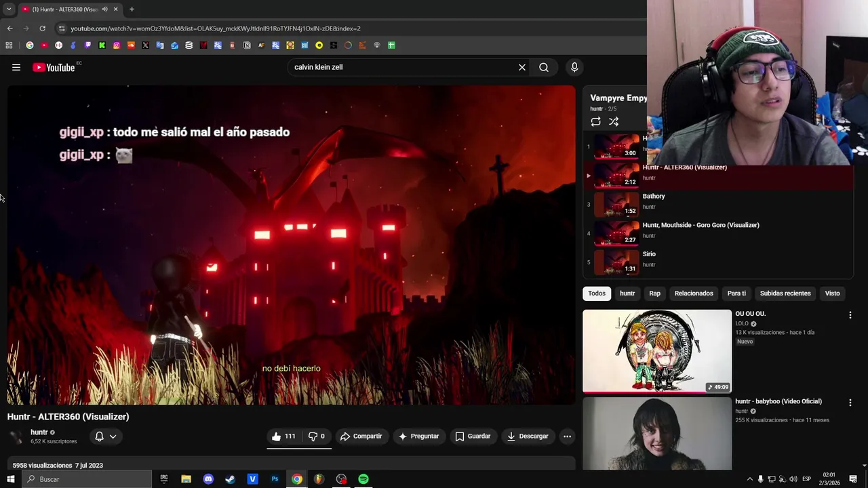Open the Compartir share dialog
The image size is (868, 488).
361,436
